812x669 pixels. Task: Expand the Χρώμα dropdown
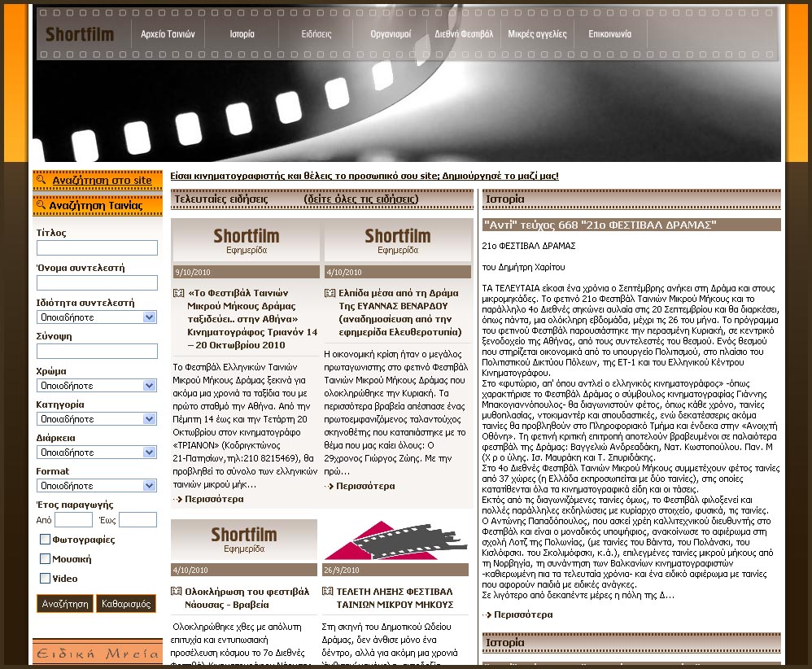click(x=97, y=386)
